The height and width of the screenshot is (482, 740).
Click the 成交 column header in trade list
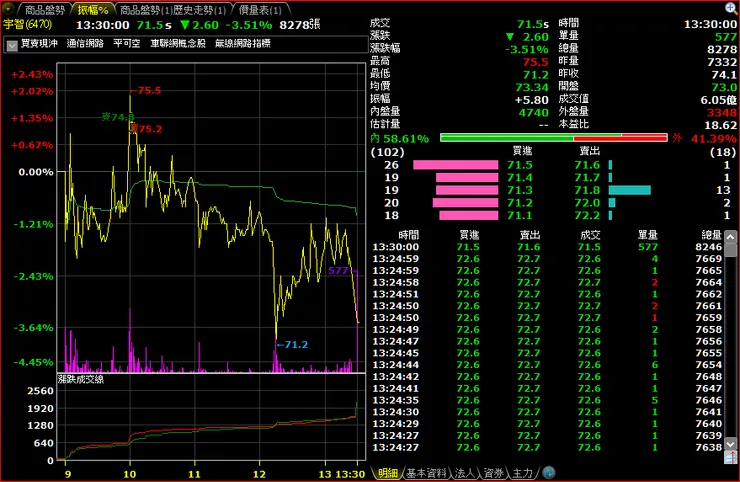tap(590, 235)
